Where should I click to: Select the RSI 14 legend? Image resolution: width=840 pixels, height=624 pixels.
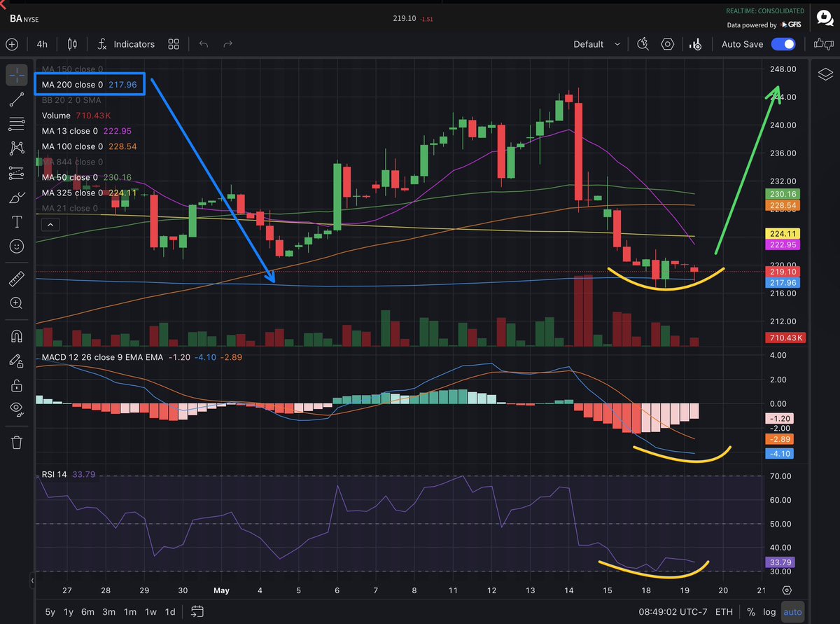[x=70, y=474]
